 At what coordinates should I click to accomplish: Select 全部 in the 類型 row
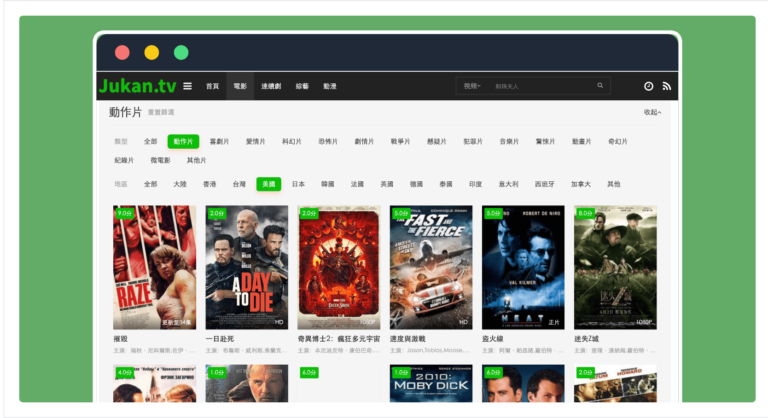point(150,142)
